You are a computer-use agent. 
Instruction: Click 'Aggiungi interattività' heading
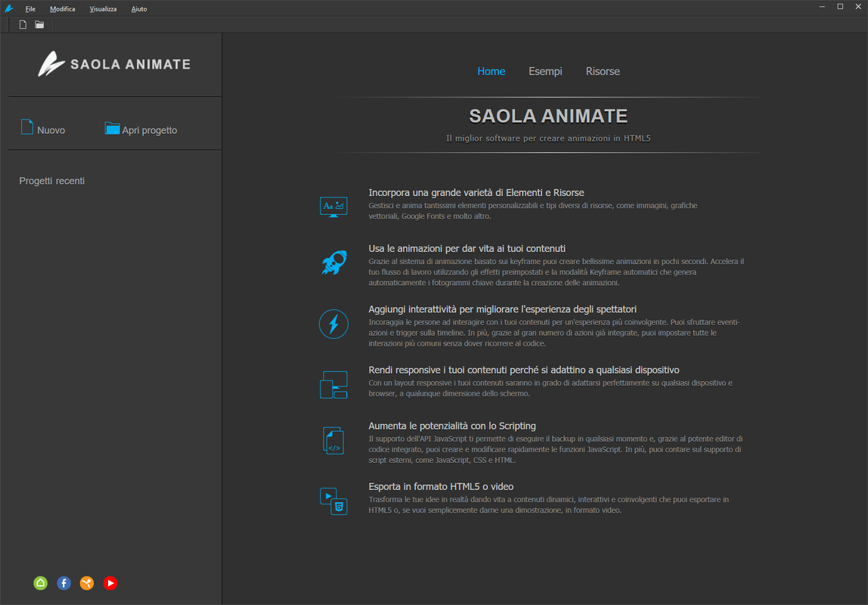502,309
